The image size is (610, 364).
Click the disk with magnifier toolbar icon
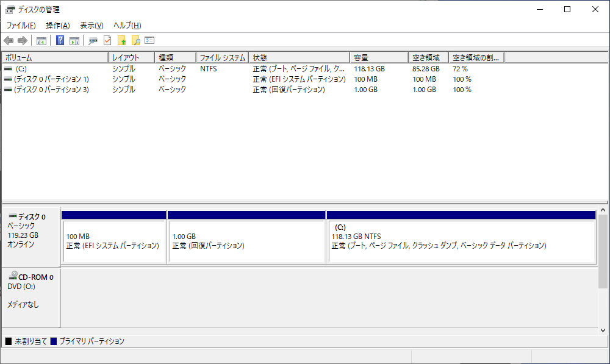point(93,40)
